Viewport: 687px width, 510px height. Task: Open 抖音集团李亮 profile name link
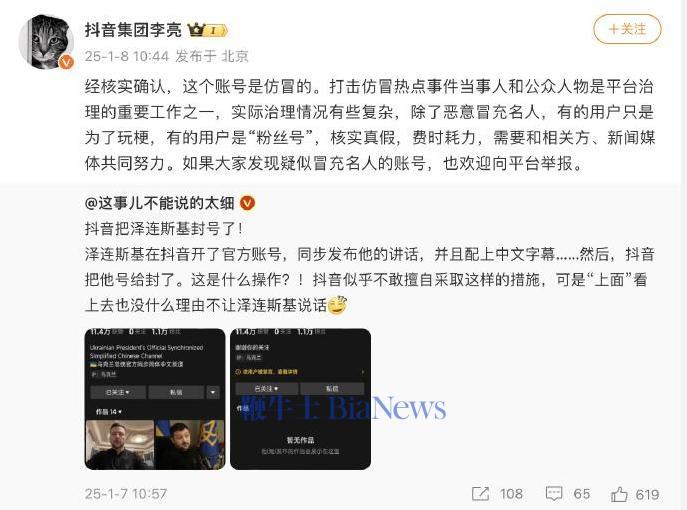tap(133, 30)
